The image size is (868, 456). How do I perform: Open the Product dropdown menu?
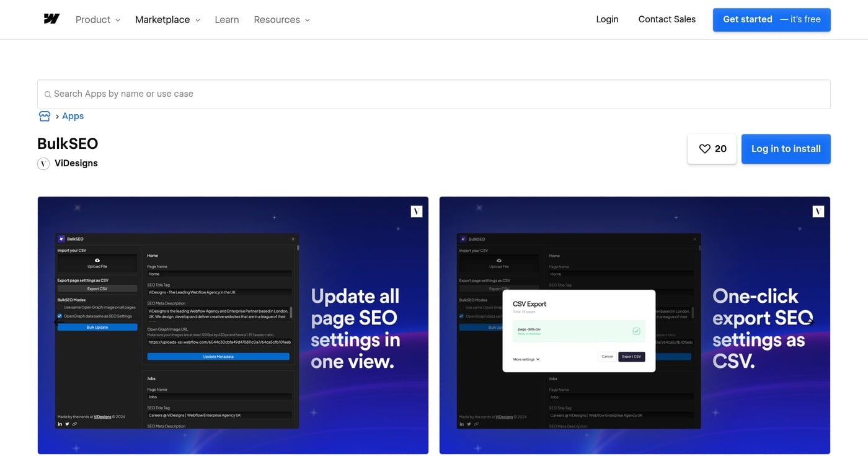98,20
